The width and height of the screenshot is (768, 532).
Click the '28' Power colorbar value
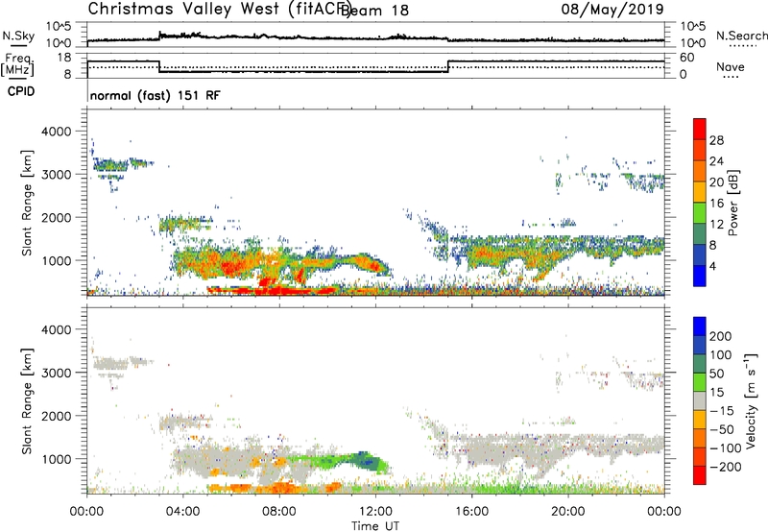click(x=716, y=140)
